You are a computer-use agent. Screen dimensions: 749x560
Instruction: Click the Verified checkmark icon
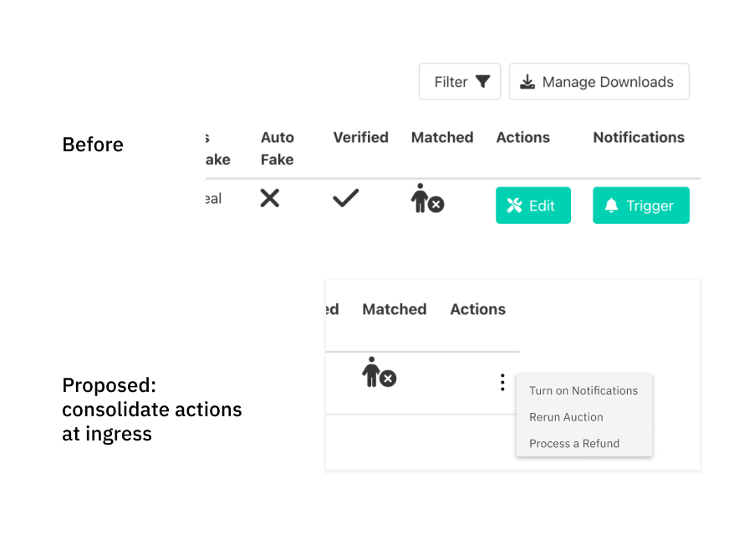[345, 198]
